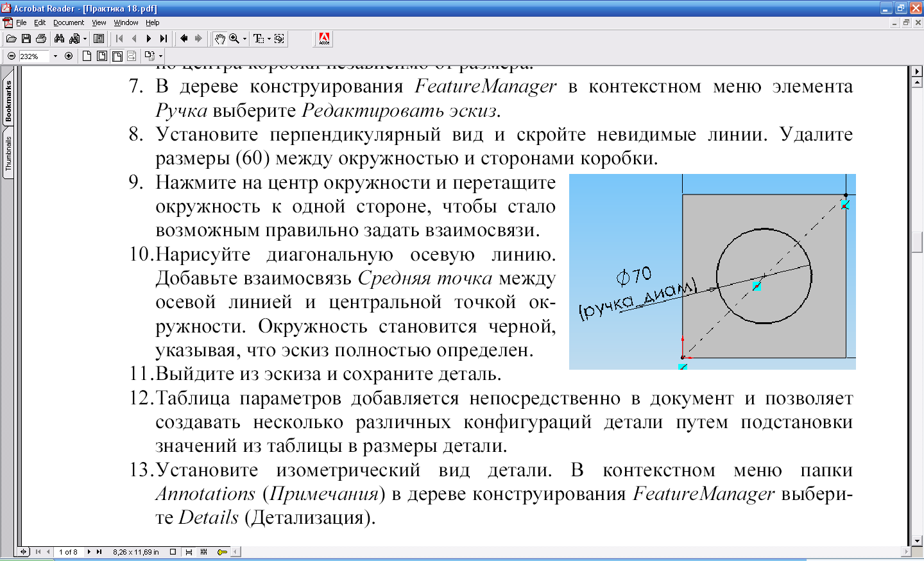
Task: Minimize the inner document window
Action: pos(894,22)
